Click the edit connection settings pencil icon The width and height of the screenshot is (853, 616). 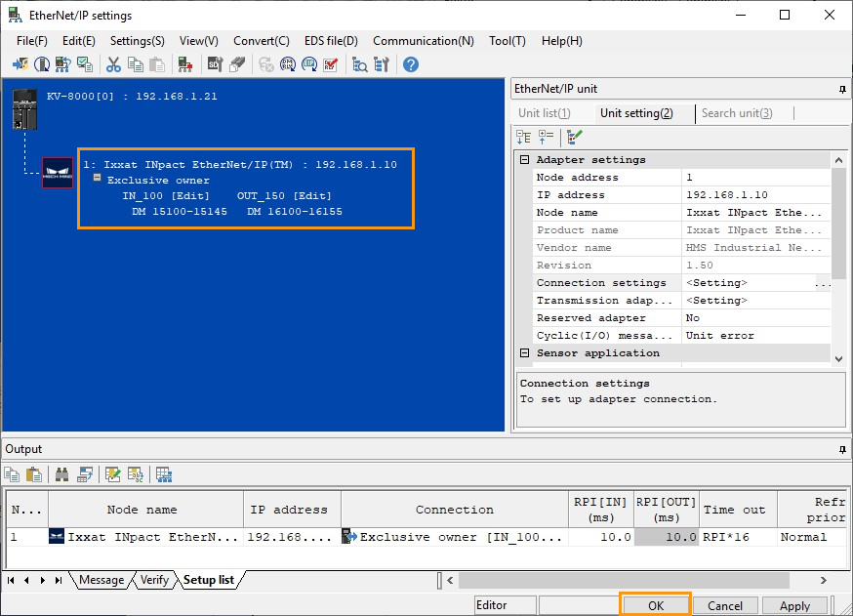pyautogui.click(x=573, y=137)
